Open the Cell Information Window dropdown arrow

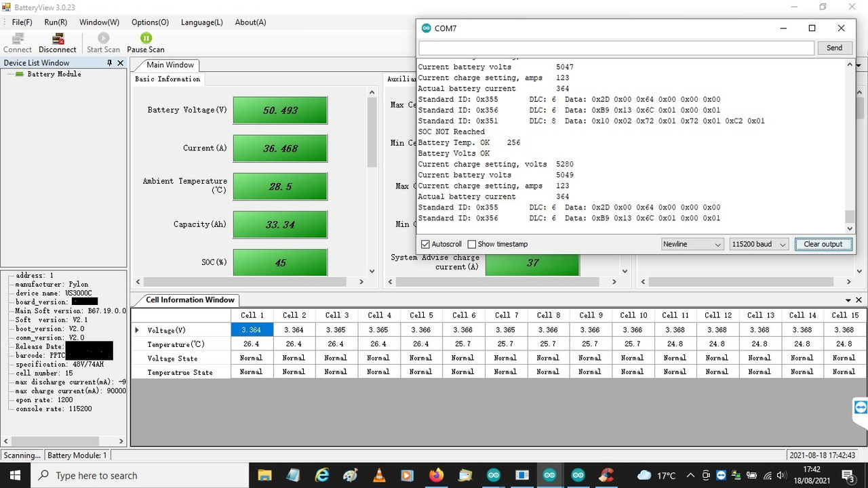click(848, 300)
